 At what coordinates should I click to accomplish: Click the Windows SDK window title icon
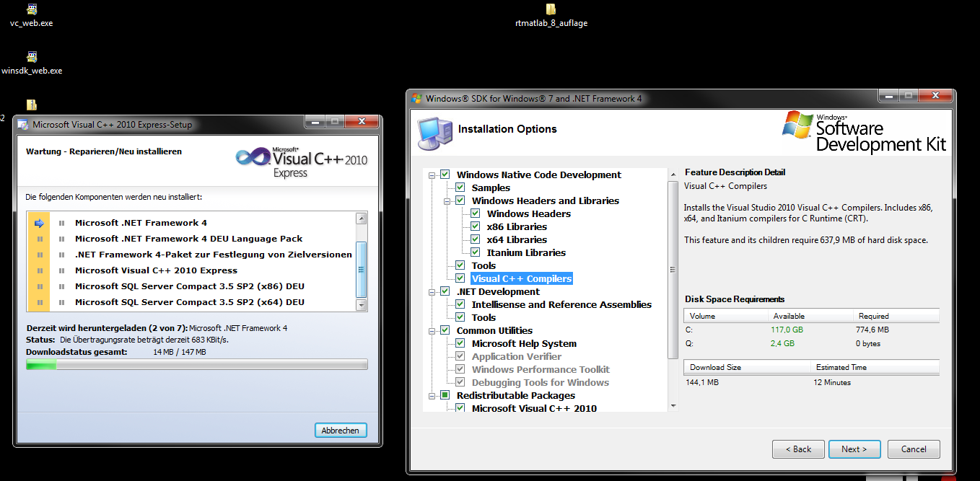tap(416, 99)
